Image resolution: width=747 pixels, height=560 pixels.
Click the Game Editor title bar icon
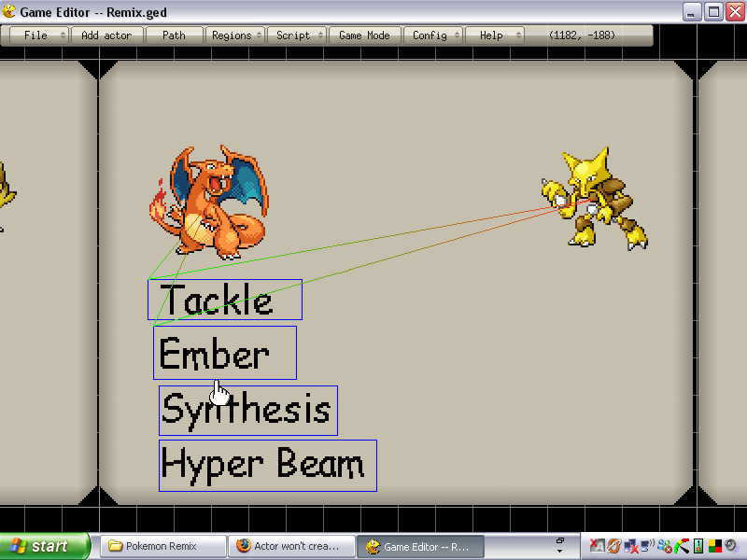click(8, 11)
